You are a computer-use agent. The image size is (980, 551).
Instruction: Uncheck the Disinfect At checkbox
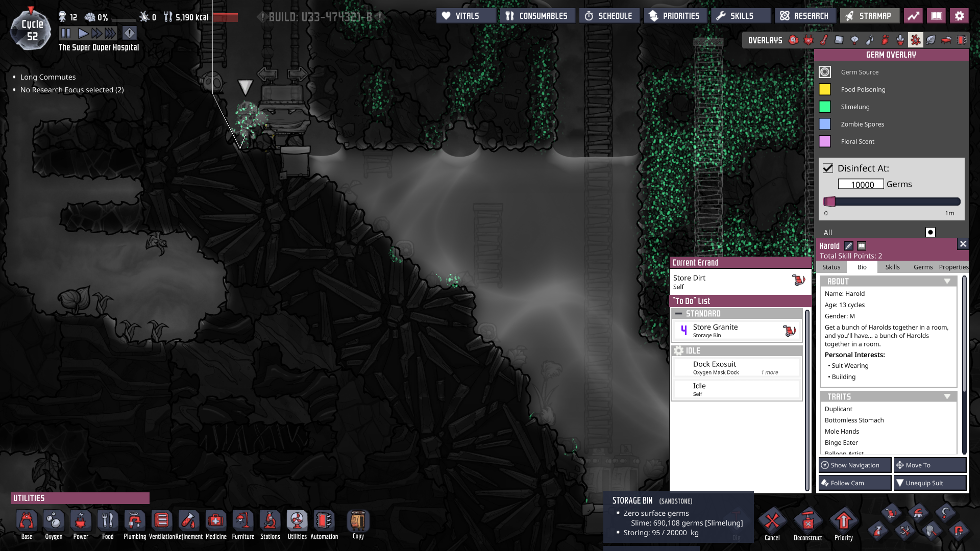tap(828, 168)
